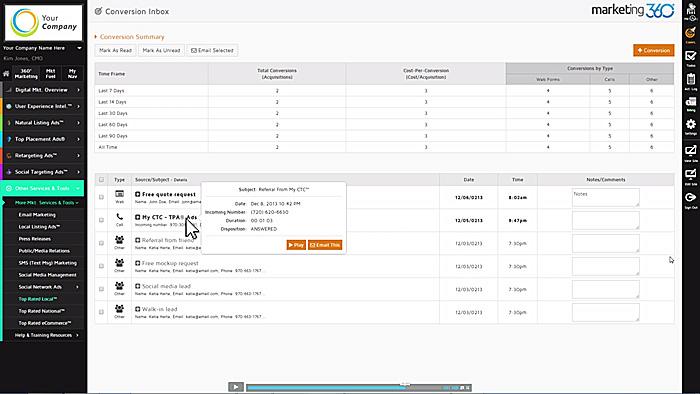The height and width of the screenshot is (394, 700).
Task: Click the Play button in call popup
Action: 296,245
